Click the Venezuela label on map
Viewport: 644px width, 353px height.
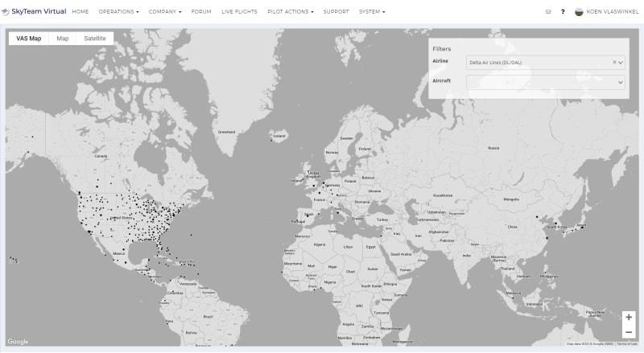click(188, 284)
